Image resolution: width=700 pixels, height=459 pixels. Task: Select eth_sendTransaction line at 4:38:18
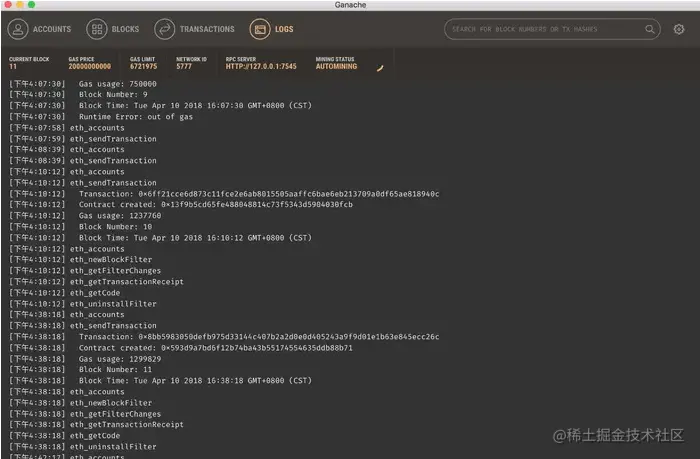(83, 326)
